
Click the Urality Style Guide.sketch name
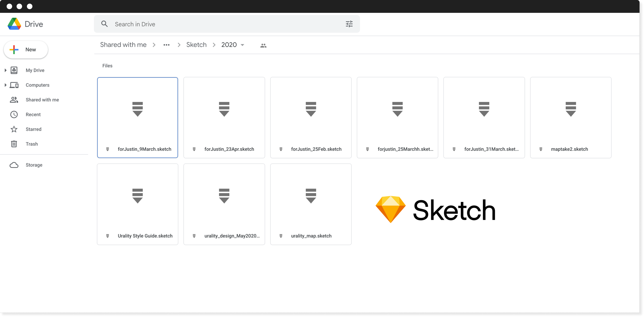[x=145, y=236]
